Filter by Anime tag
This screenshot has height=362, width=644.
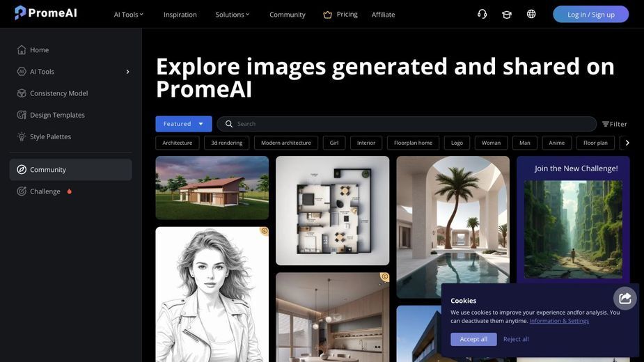tap(556, 143)
